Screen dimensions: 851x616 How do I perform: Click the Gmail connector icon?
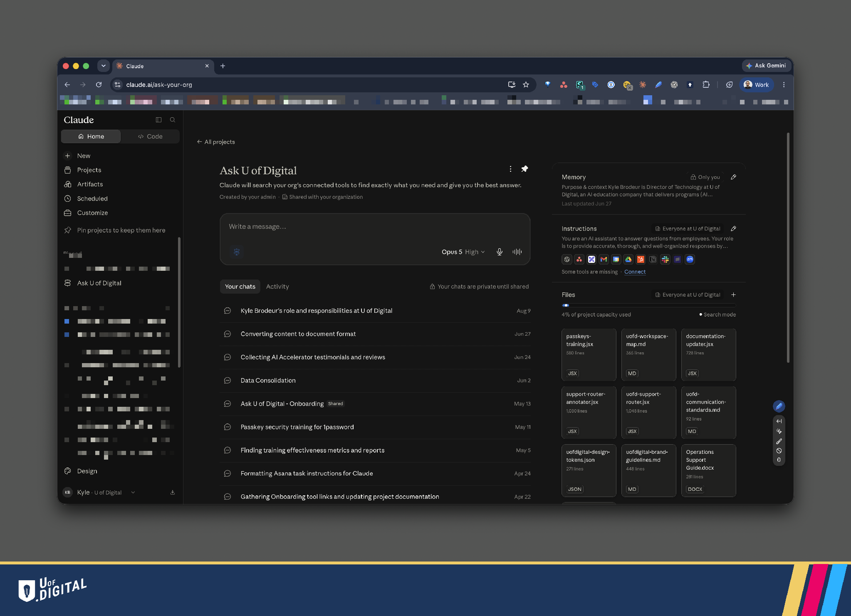(604, 259)
